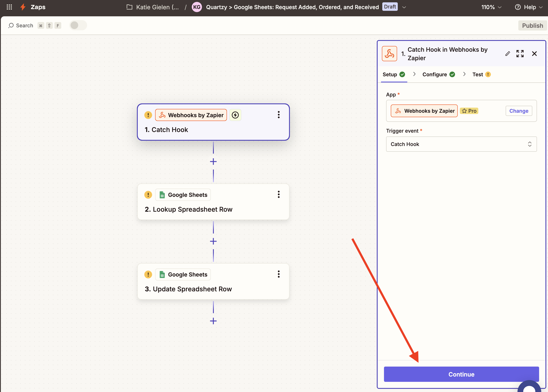The height and width of the screenshot is (392, 548).
Task: Click the Zapier lightning bolt logo
Action: [23, 7]
